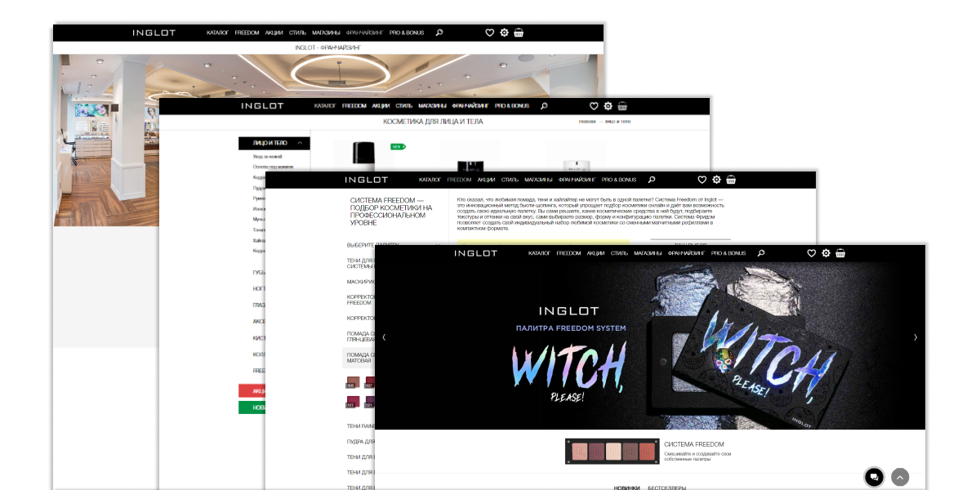Open search on the face and body page
Screen dimensions: 980x490
pos(545,106)
